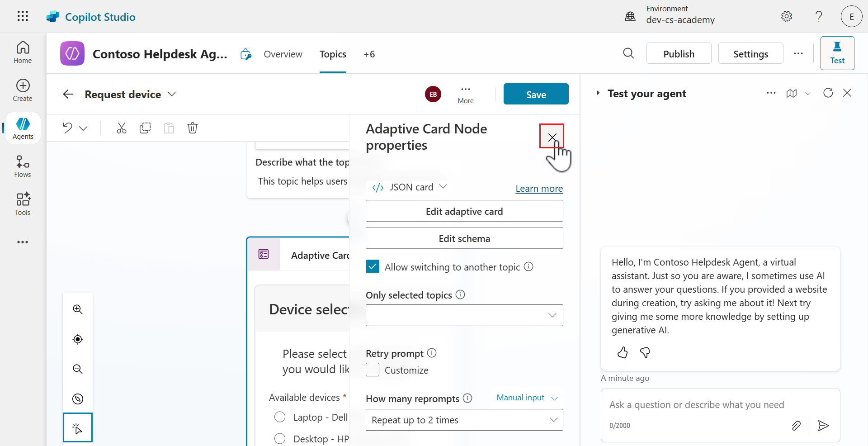Screen dimensions: 868x446
Task: Open the Learn more link
Action: tap(538, 188)
